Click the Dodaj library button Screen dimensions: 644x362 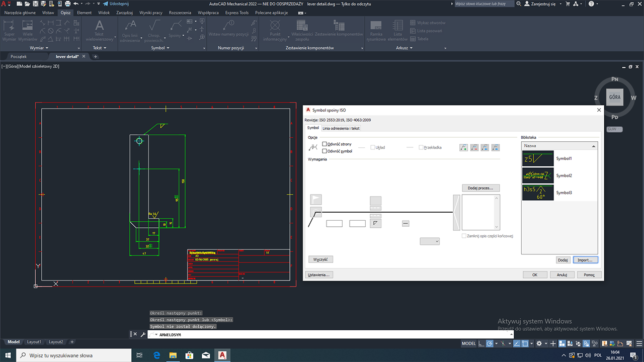pos(563,260)
